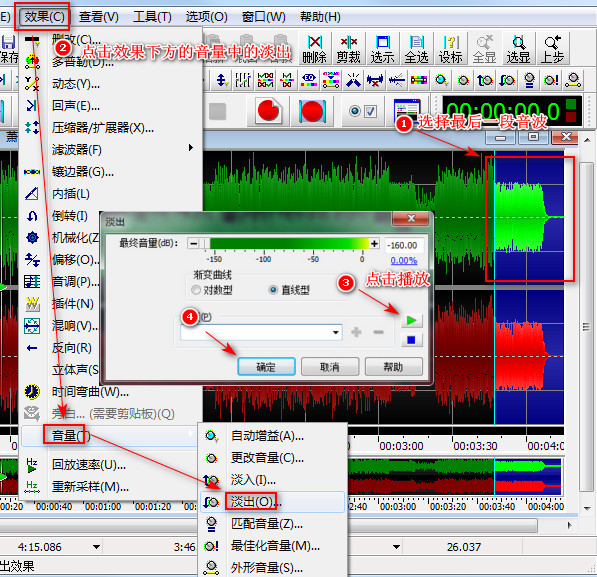Click the 0.00% link in fade dialog
Screen dimensions: 597x577
click(404, 261)
